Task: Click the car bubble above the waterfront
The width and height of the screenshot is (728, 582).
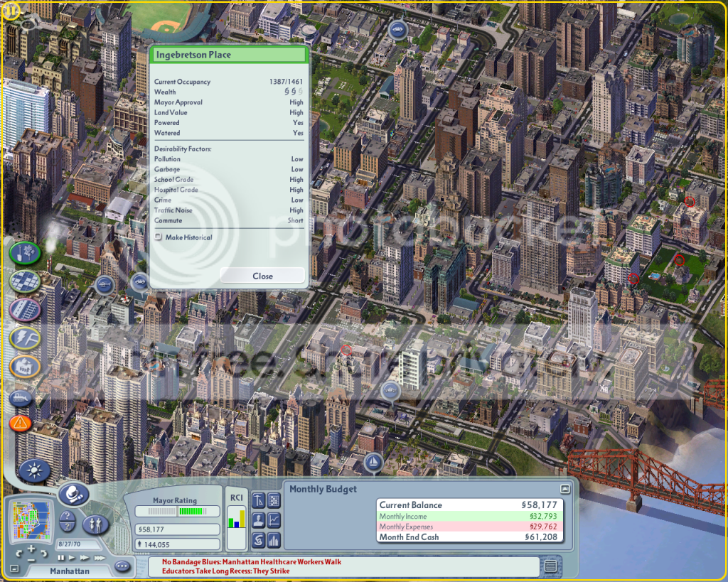Action: click(390, 391)
